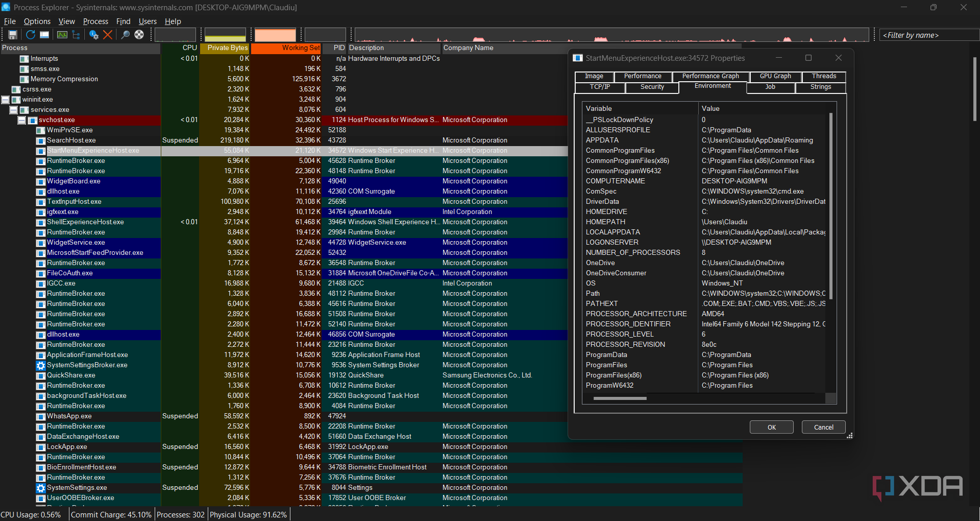Open process Properties via the info-gear icon
This screenshot has width=980, height=521.
[93, 35]
